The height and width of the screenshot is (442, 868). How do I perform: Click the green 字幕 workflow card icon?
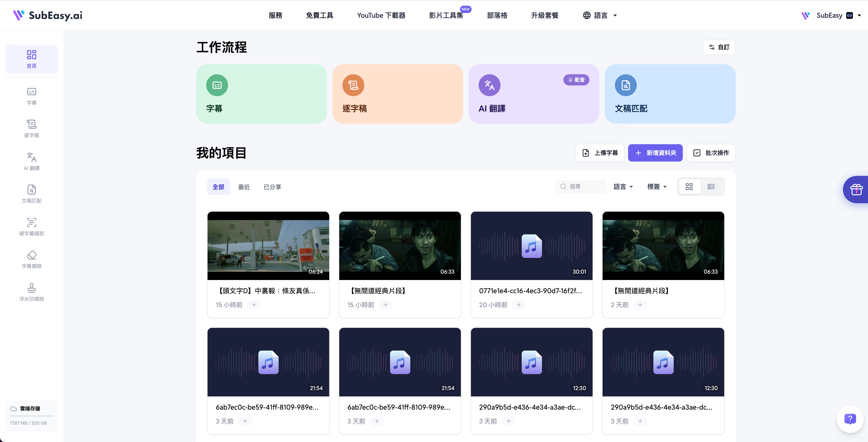click(x=217, y=85)
